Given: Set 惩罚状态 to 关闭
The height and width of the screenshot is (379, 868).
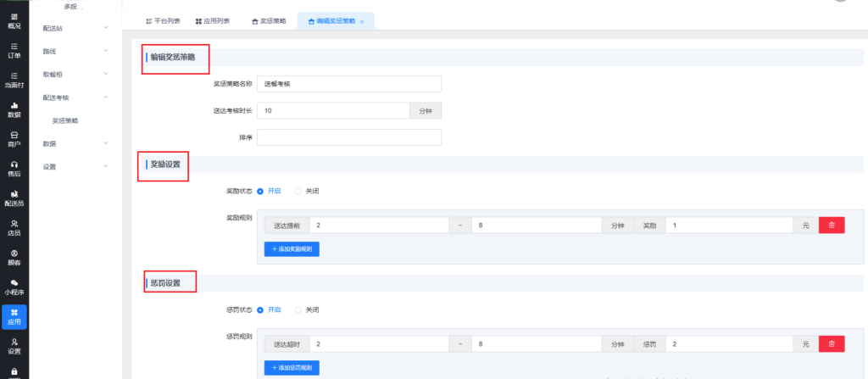Looking at the screenshot, I should coord(298,309).
